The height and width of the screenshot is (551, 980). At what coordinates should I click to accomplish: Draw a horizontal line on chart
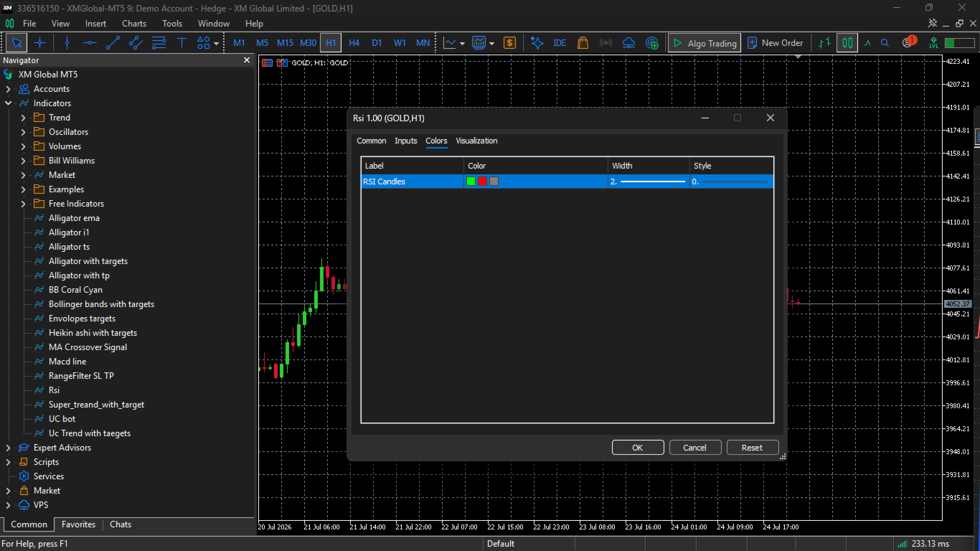coord(90,43)
